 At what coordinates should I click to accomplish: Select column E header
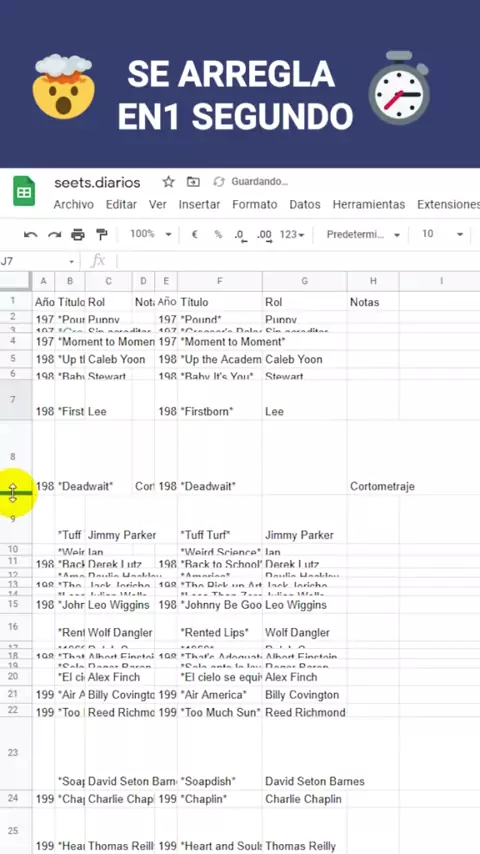(166, 281)
